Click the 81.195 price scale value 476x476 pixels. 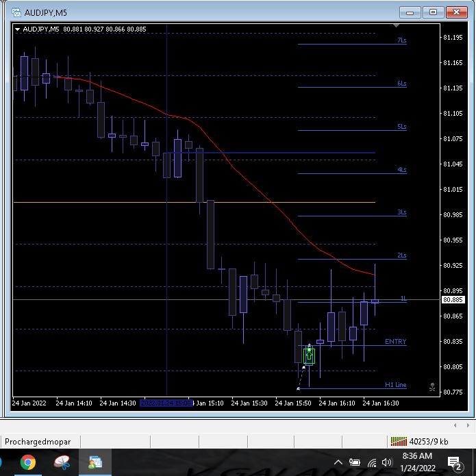[x=453, y=38]
